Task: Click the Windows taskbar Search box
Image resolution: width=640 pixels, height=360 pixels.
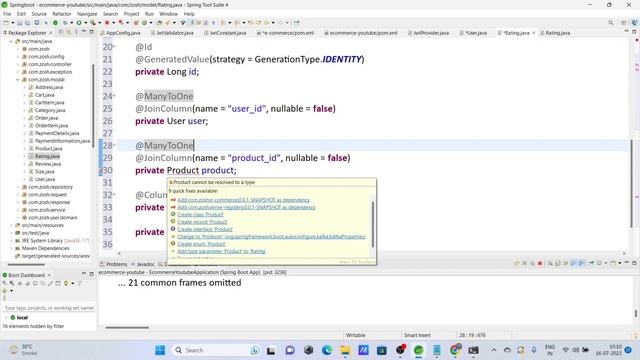Action: [216, 350]
